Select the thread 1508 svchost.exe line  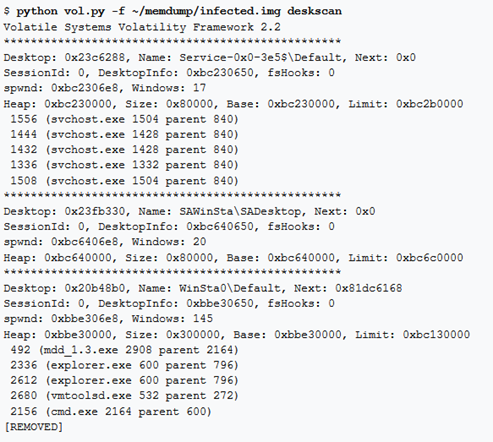tap(124, 181)
